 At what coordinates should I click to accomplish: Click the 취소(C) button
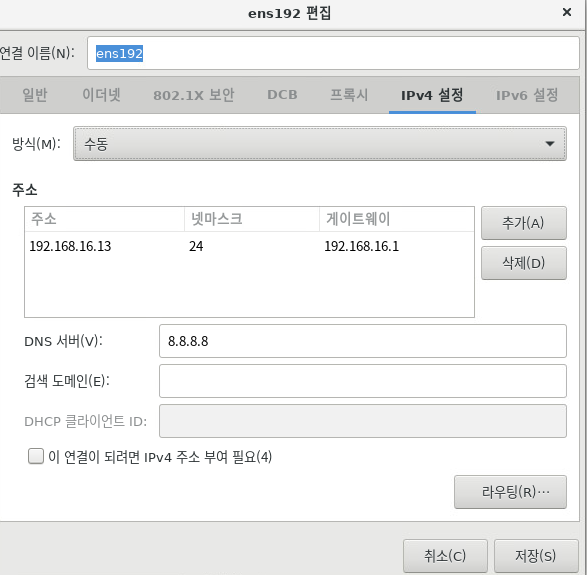click(445, 556)
